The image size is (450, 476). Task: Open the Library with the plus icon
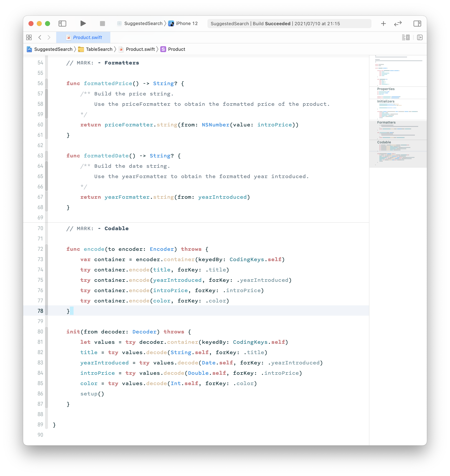coord(383,24)
